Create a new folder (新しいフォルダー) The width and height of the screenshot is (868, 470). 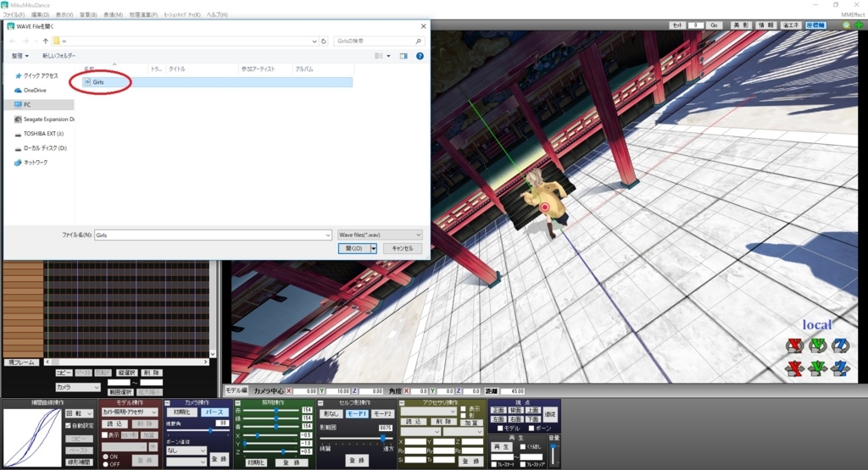(58, 56)
